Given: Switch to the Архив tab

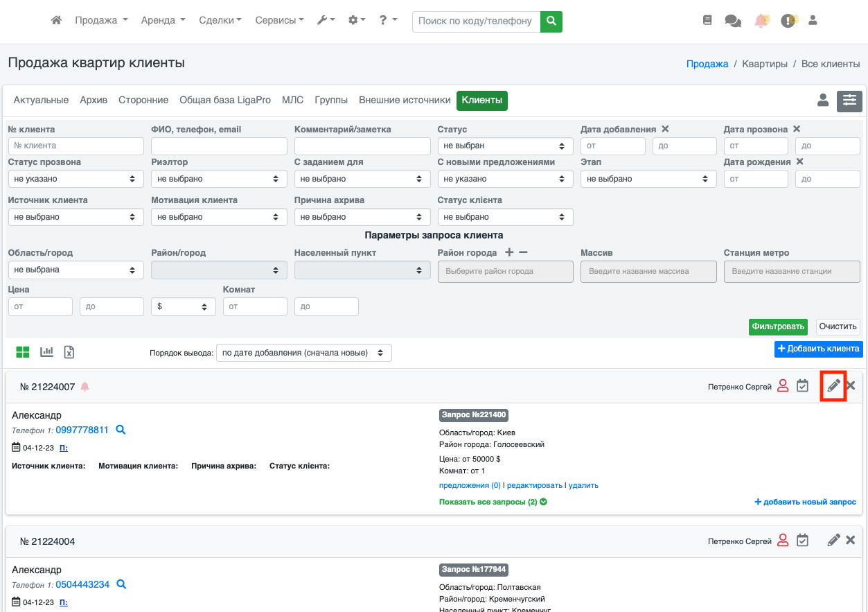Looking at the screenshot, I should click(x=94, y=100).
